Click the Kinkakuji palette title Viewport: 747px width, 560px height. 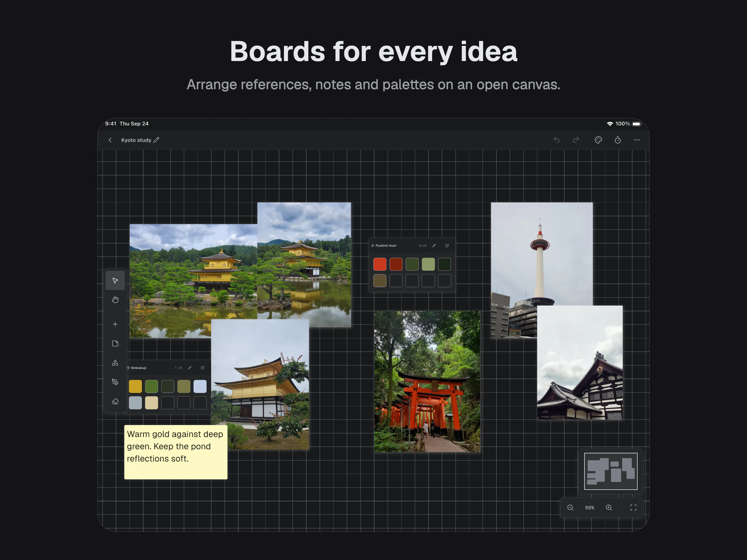138,368
